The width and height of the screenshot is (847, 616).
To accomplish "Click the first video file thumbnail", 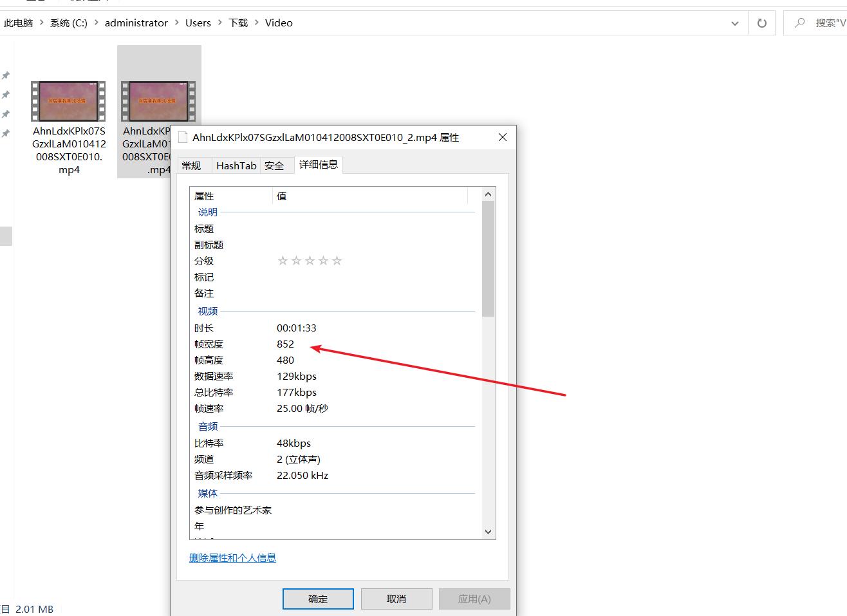I will pos(68,101).
